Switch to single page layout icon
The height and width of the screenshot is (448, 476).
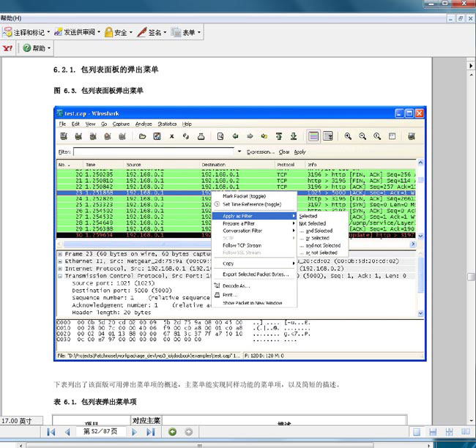417,432
